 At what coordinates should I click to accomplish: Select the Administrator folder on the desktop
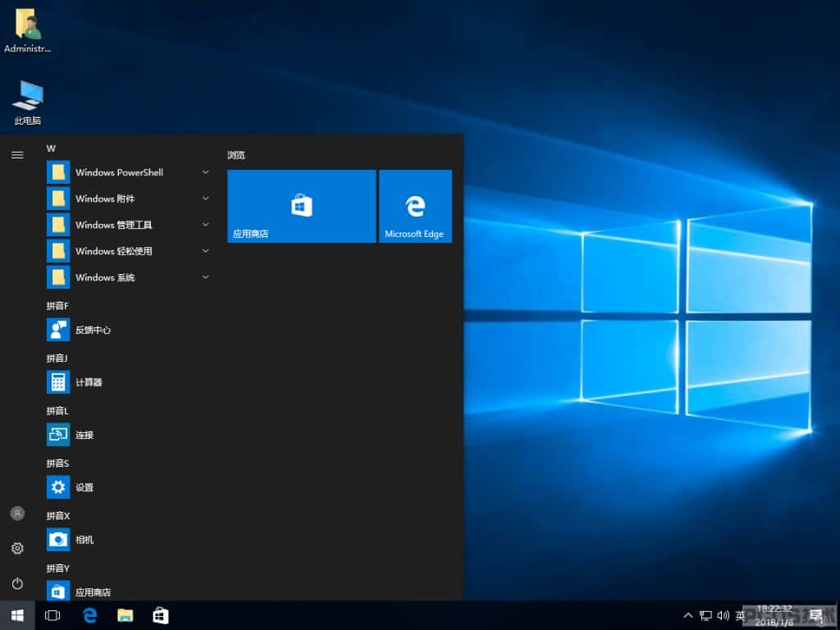click(27, 31)
